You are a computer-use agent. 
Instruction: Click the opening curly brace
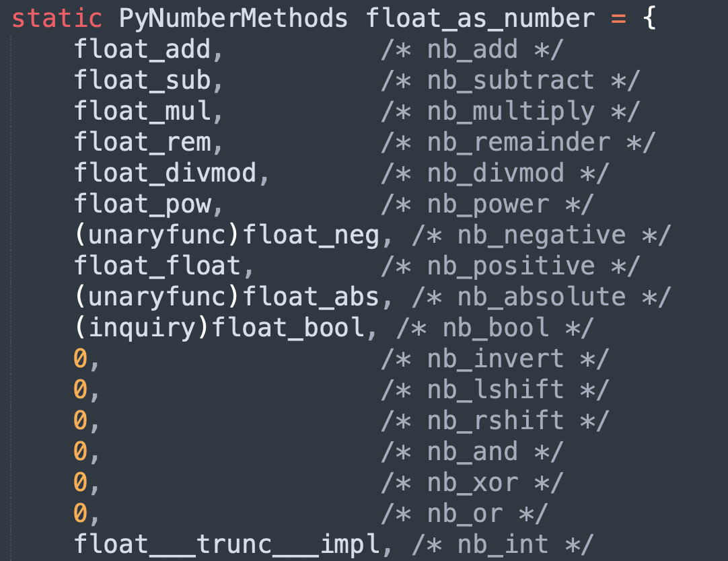649,19
